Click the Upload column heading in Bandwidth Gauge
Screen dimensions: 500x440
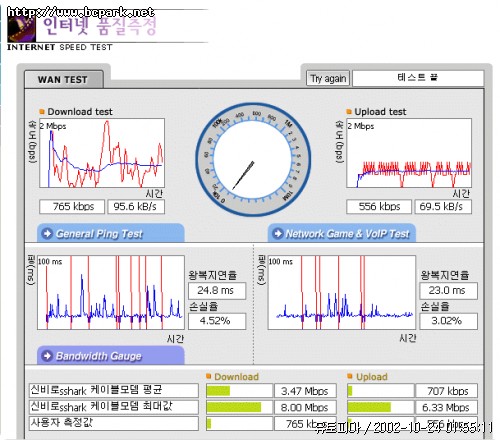pyautogui.click(x=372, y=377)
